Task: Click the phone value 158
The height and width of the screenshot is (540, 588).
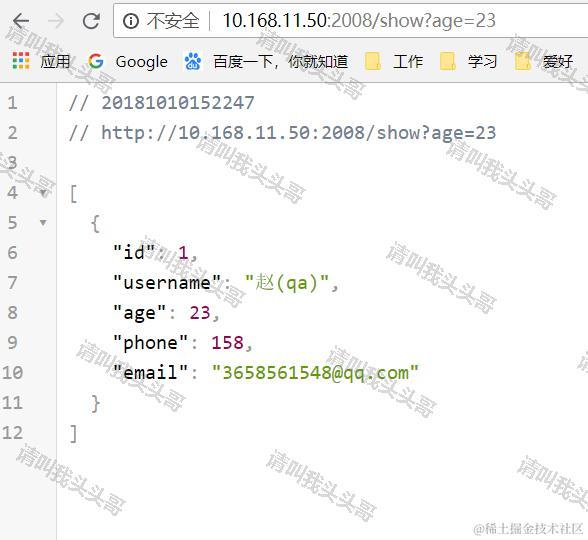Action: (227, 343)
